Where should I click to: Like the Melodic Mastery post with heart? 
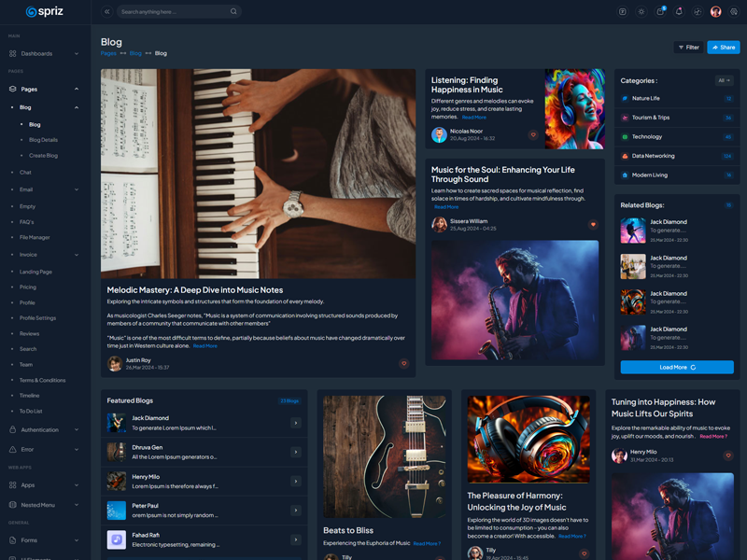(403, 364)
